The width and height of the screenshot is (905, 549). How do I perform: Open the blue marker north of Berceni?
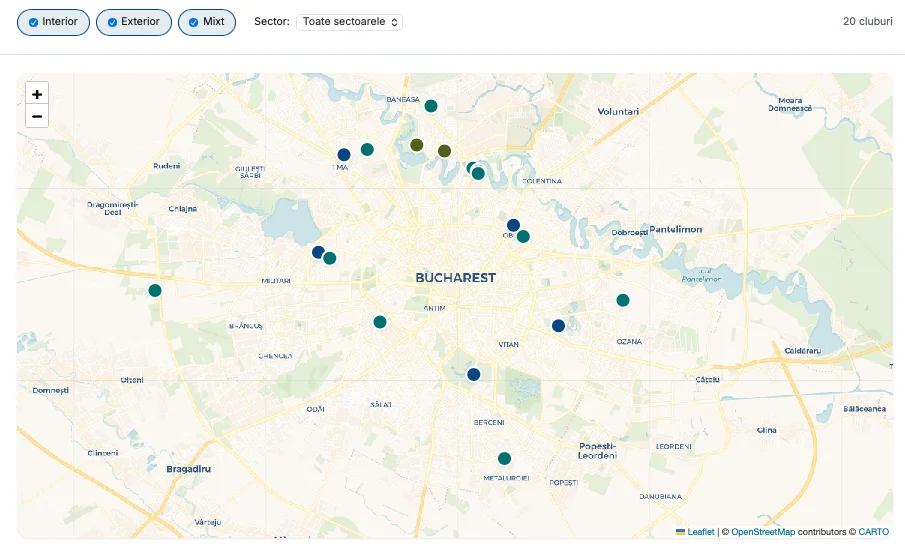point(474,375)
